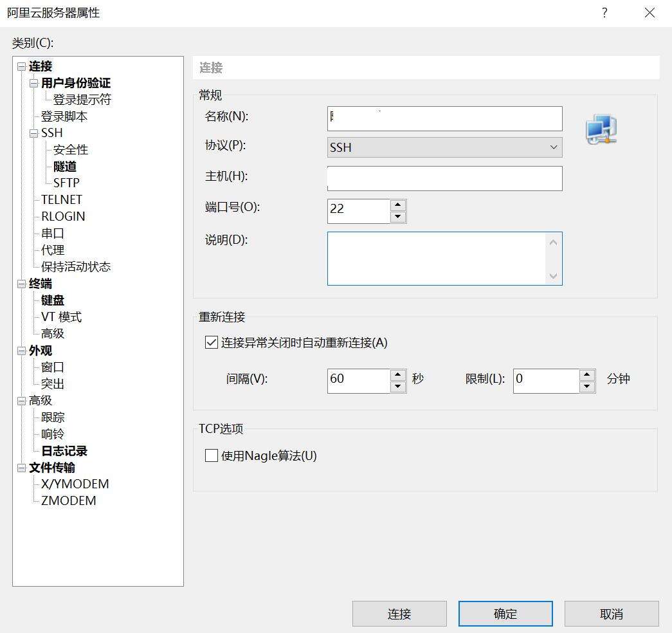
Task: Open X/YMODEM settings
Action: 75,484
